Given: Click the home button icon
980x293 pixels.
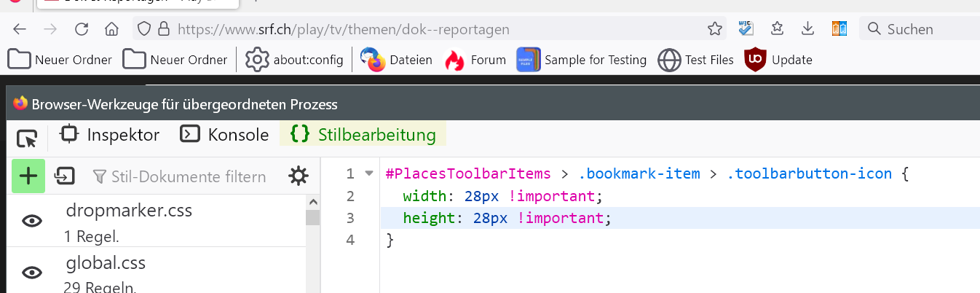Looking at the screenshot, I should [x=111, y=29].
